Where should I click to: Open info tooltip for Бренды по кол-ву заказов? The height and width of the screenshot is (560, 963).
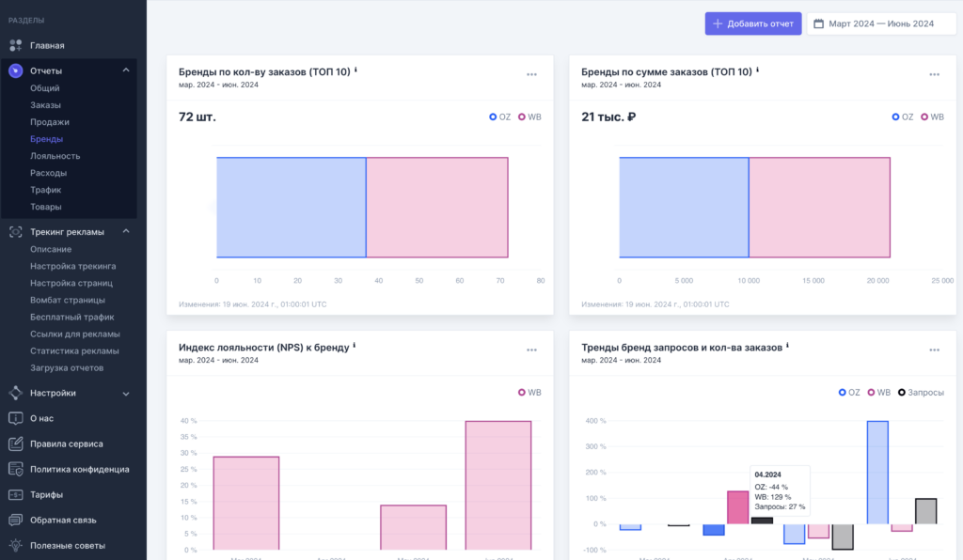[x=355, y=70]
